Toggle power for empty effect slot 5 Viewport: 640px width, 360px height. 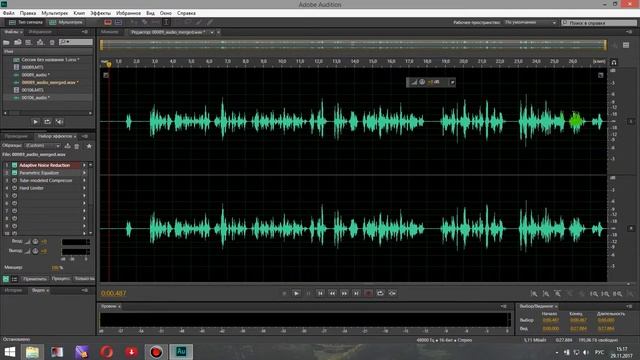pos(14,196)
